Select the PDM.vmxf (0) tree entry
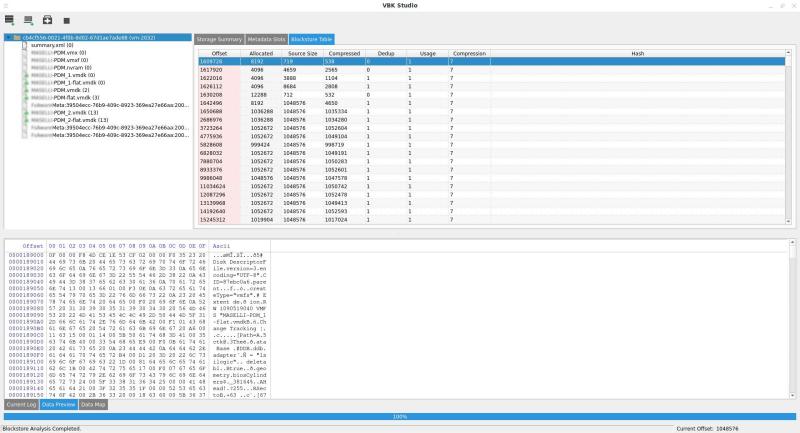 pyautogui.click(x=59, y=60)
